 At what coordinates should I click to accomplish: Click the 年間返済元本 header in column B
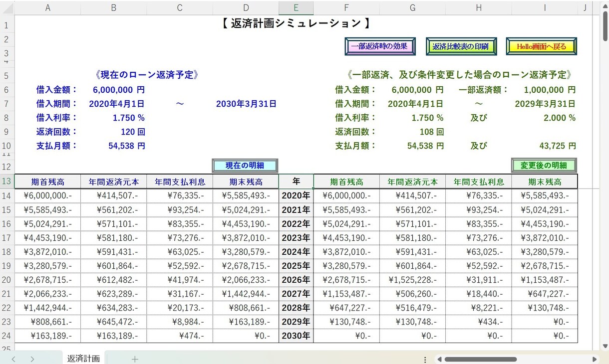[114, 182]
